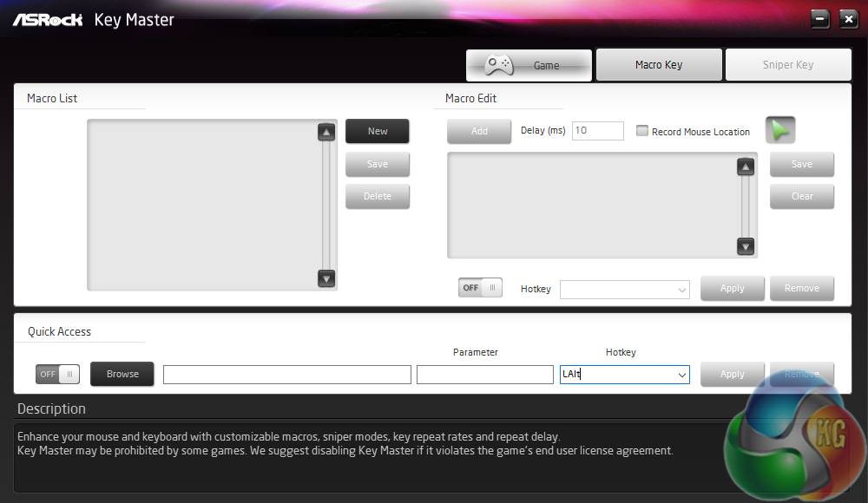Click the Macro List scrollbar track
This screenshot has width=868, height=503.
(x=326, y=206)
